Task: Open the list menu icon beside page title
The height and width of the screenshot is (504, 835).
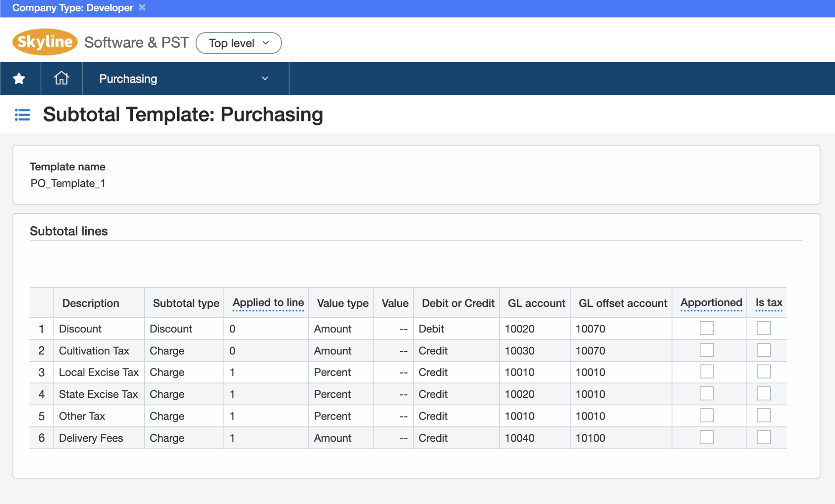Action: pos(22,114)
